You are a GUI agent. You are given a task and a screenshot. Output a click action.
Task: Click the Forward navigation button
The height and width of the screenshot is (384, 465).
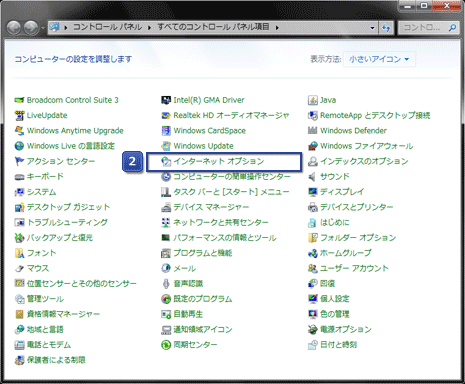point(31,28)
